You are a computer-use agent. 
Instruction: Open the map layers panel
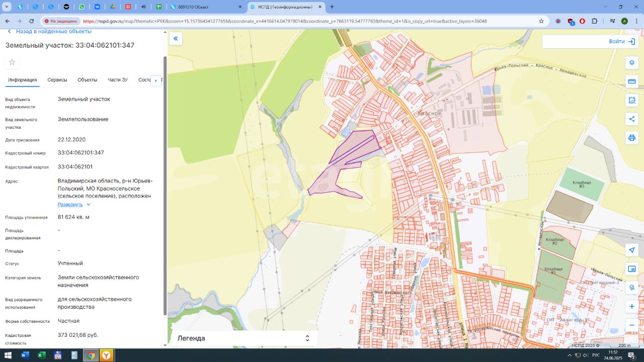click(632, 63)
